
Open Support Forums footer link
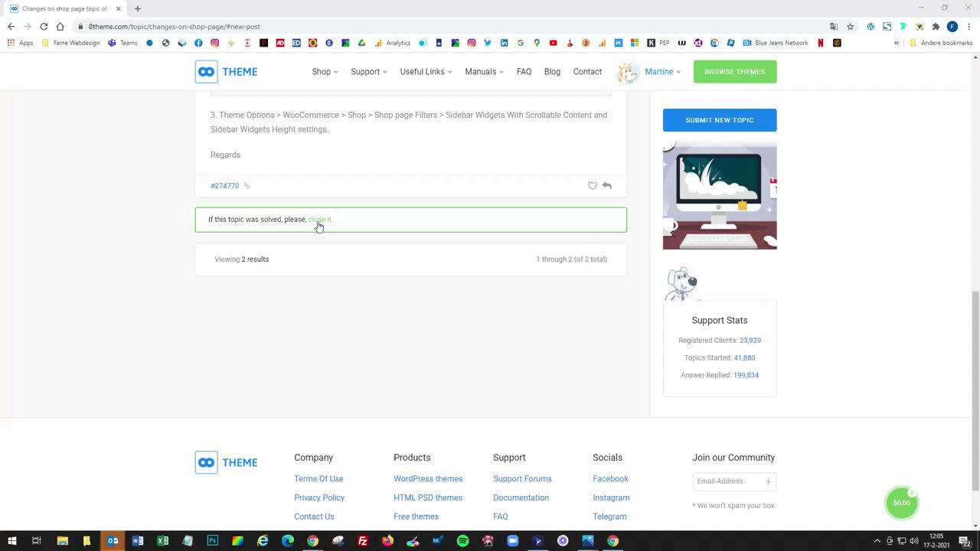click(522, 479)
